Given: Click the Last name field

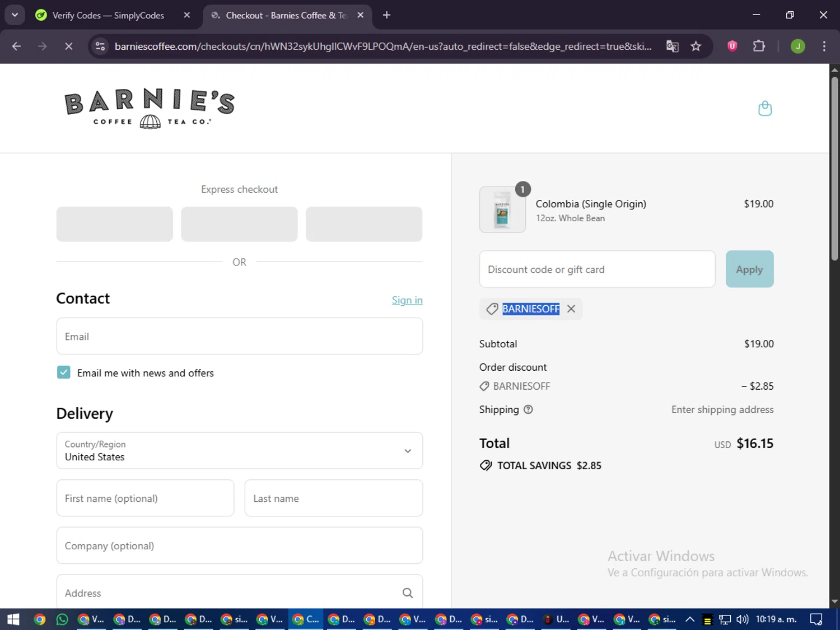Looking at the screenshot, I should click(334, 498).
